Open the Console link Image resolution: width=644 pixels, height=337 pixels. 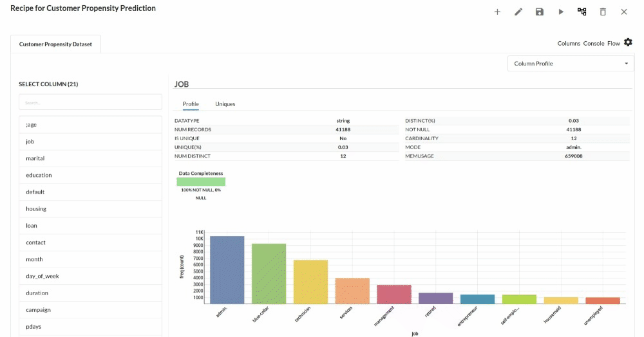pyautogui.click(x=594, y=44)
